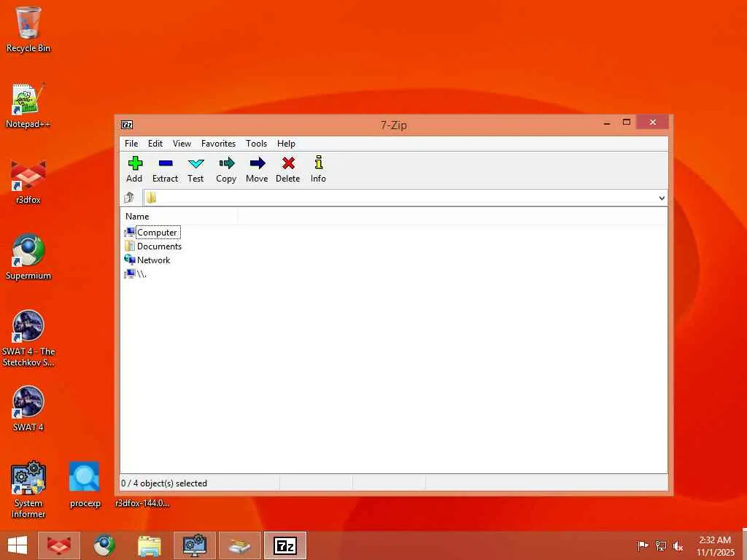The height and width of the screenshot is (560, 747).
Task: Select the r3dfox desktop shortcut
Action: click(28, 181)
